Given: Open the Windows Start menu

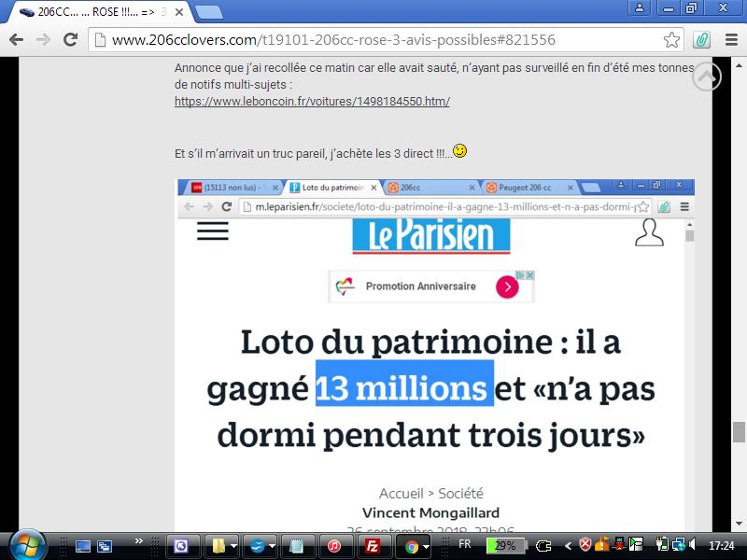Looking at the screenshot, I should tap(27, 545).
